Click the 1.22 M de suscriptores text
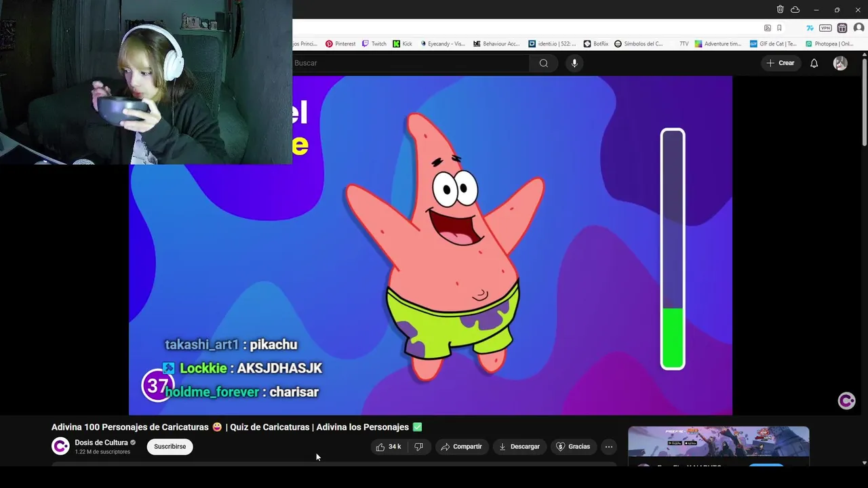This screenshot has width=868, height=488. pyautogui.click(x=102, y=452)
